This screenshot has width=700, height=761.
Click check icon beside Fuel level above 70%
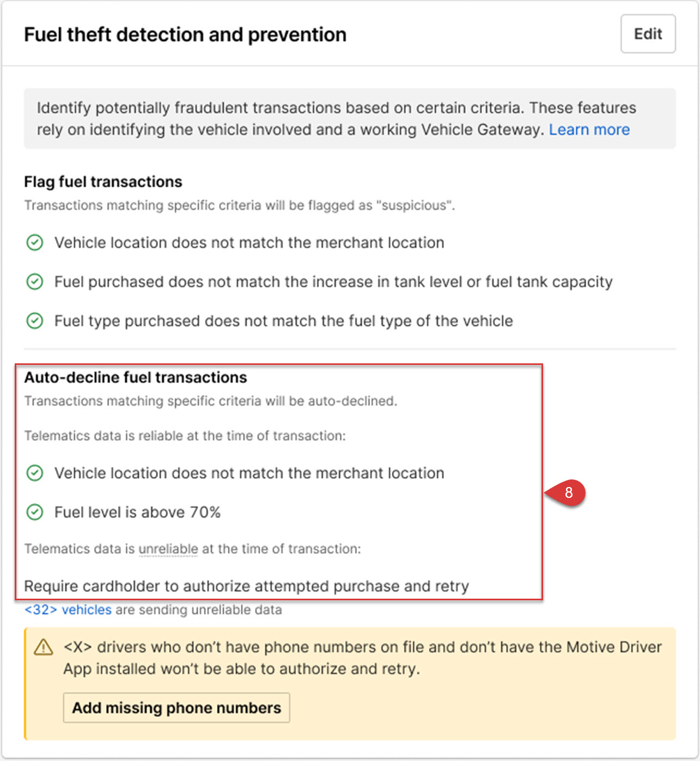(35, 512)
